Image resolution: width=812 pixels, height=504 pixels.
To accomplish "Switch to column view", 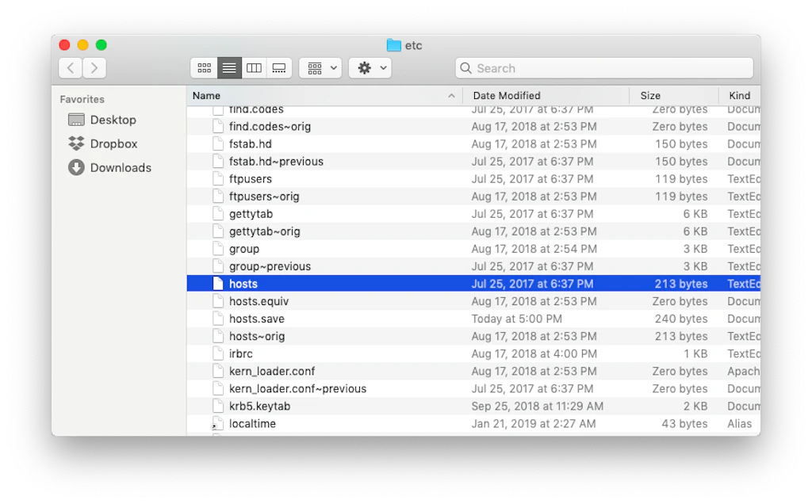I will click(254, 67).
